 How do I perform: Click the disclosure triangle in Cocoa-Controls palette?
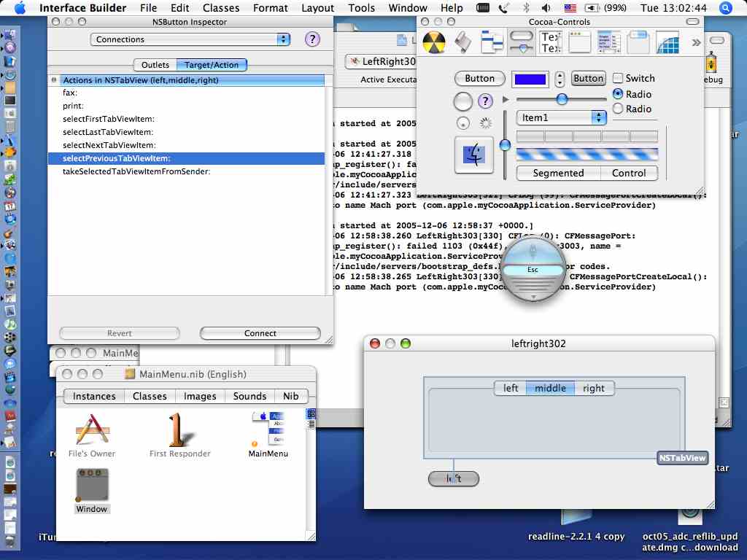tap(506, 99)
